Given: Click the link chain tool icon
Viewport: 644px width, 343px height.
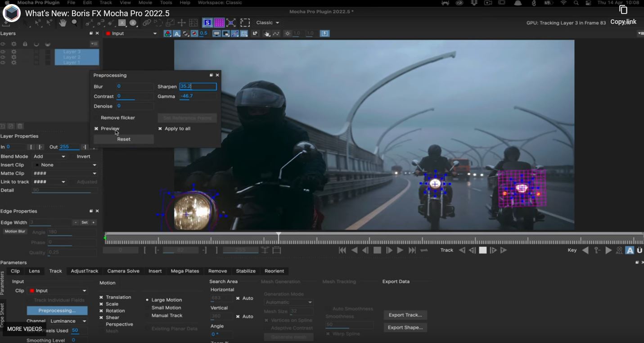Looking at the screenshot, I should coord(147,23).
